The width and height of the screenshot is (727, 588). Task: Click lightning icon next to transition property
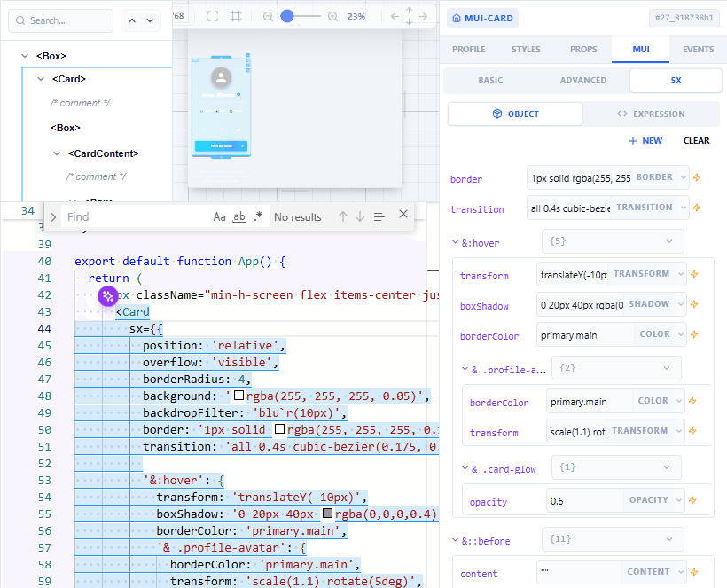[696, 208]
